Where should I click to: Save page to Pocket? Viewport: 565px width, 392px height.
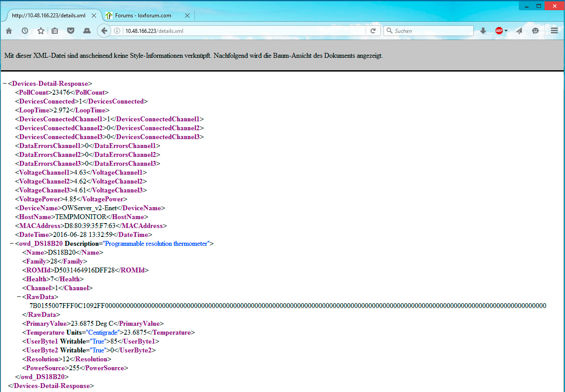coord(71,31)
